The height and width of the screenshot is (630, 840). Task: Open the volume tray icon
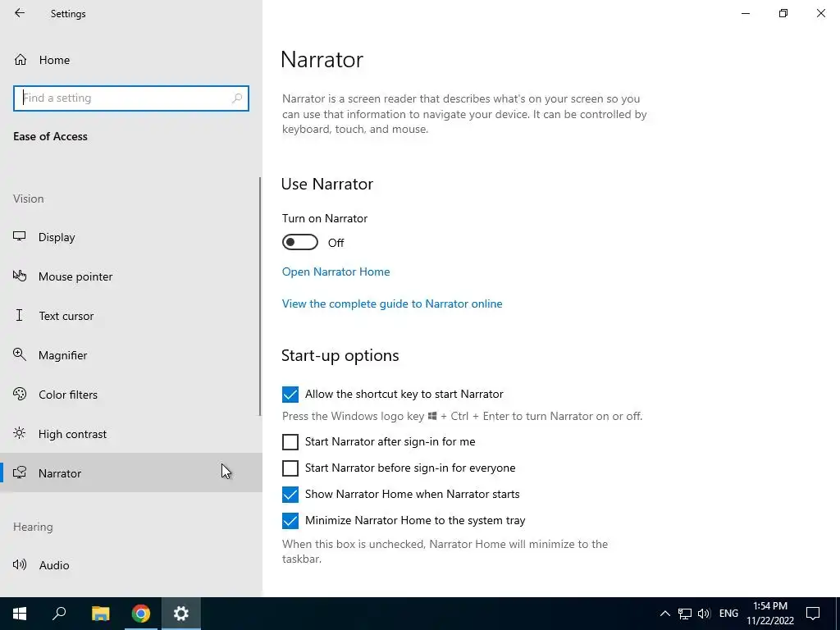click(704, 614)
